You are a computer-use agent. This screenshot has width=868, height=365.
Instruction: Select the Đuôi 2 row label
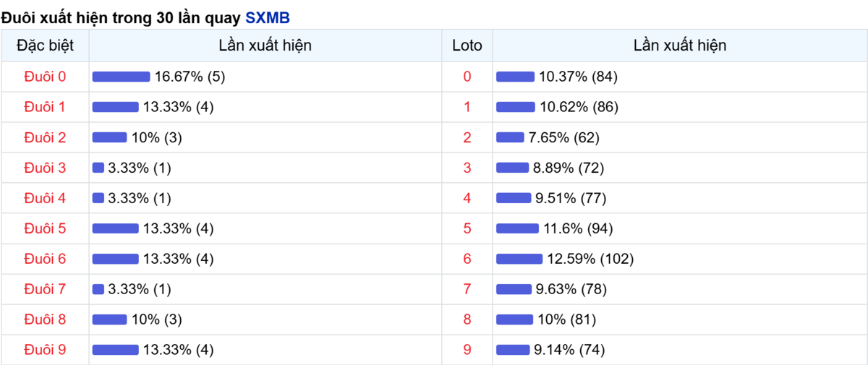[x=45, y=137]
